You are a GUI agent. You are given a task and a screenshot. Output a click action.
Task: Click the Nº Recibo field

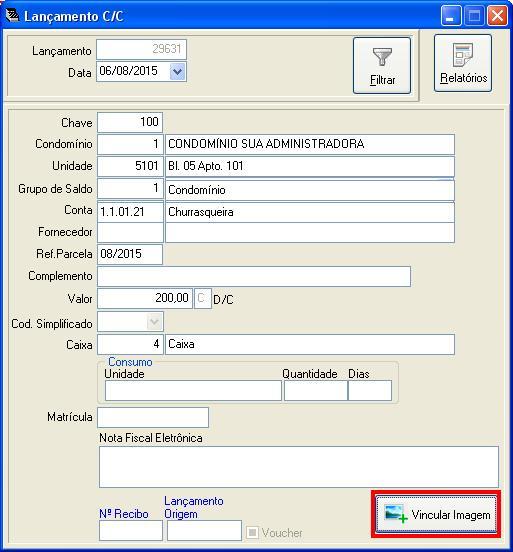pos(131,530)
